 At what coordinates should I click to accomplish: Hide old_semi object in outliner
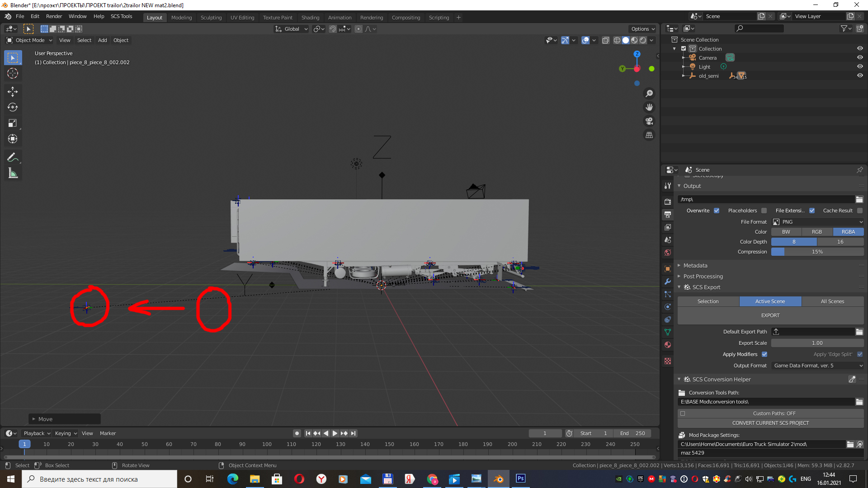(860, 75)
